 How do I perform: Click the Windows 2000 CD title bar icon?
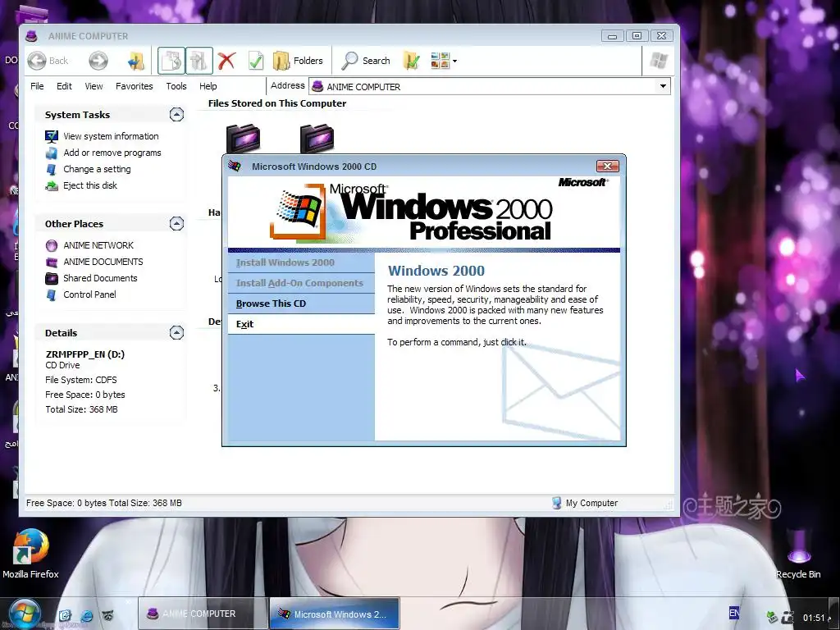tap(235, 166)
